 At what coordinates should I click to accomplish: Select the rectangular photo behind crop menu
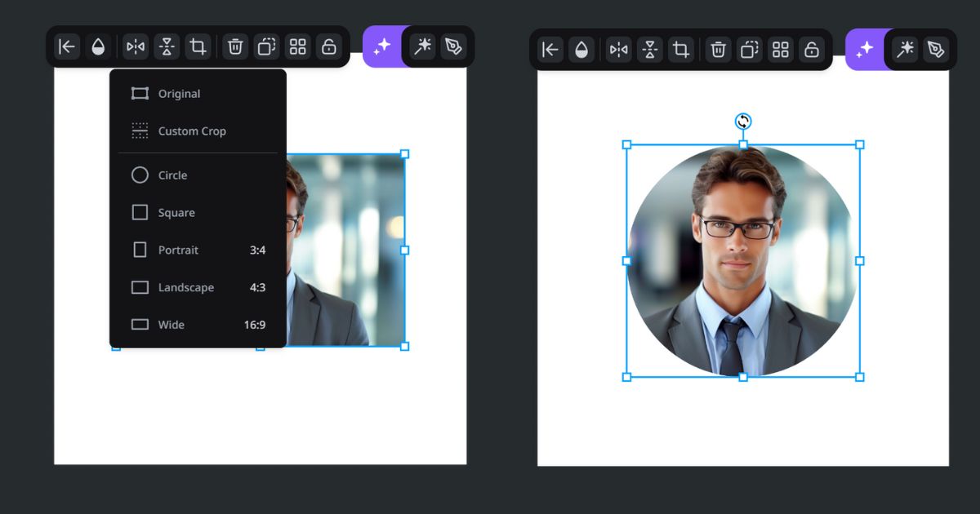[345, 250]
